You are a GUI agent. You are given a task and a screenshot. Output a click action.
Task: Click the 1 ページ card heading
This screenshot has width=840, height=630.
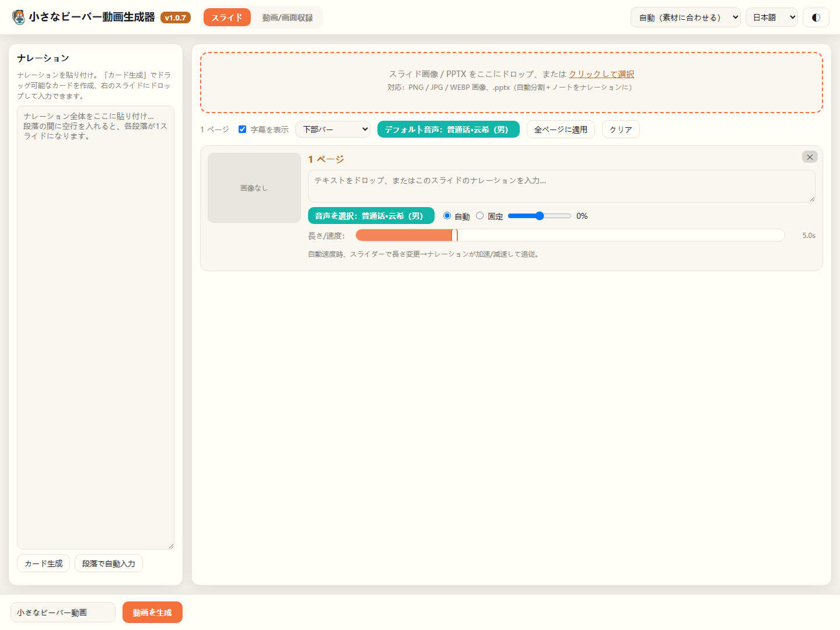pyautogui.click(x=326, y=159)
